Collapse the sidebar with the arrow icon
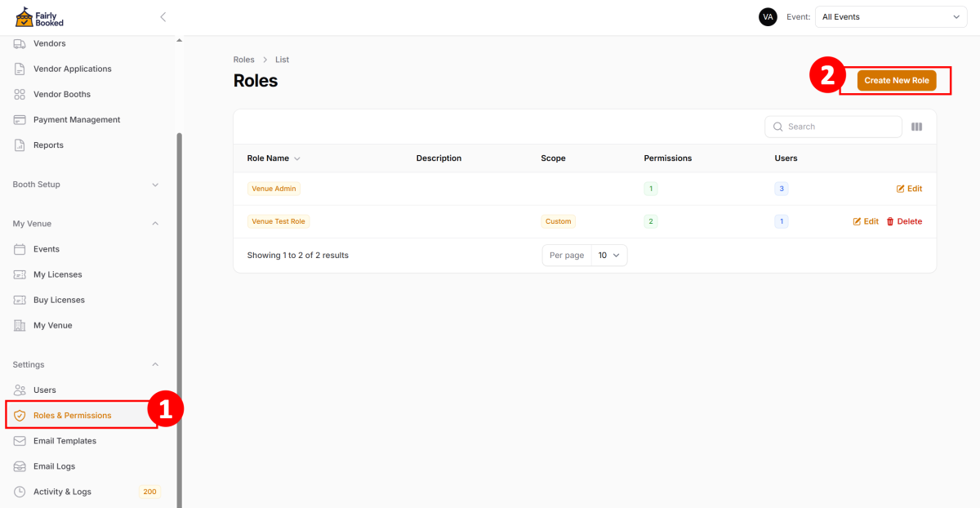The image size is (980, 508). click(x=163, y=17)
